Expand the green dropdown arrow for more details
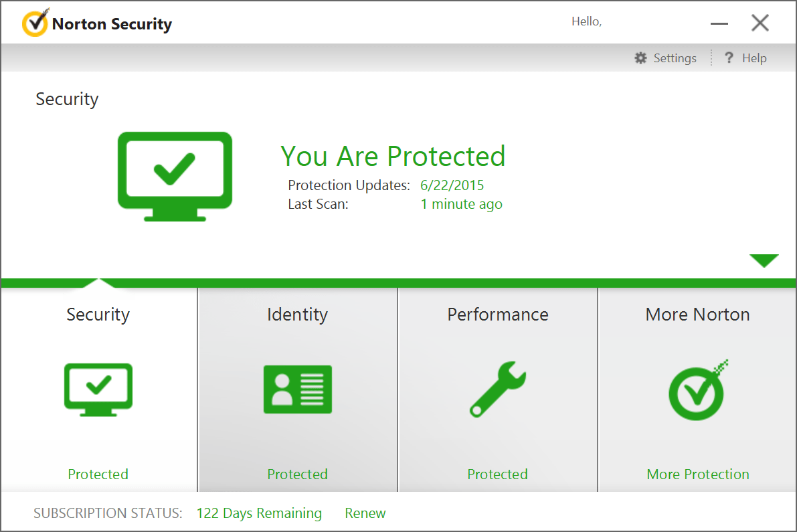Viewport: 797px width, 532px height. [x=764, y=260]
